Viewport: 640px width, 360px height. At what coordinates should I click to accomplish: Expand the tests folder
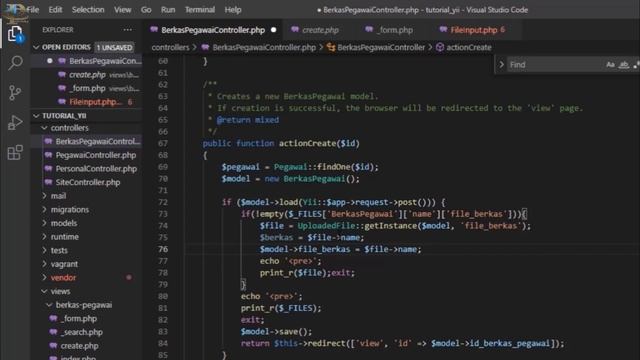pos(44,250)
